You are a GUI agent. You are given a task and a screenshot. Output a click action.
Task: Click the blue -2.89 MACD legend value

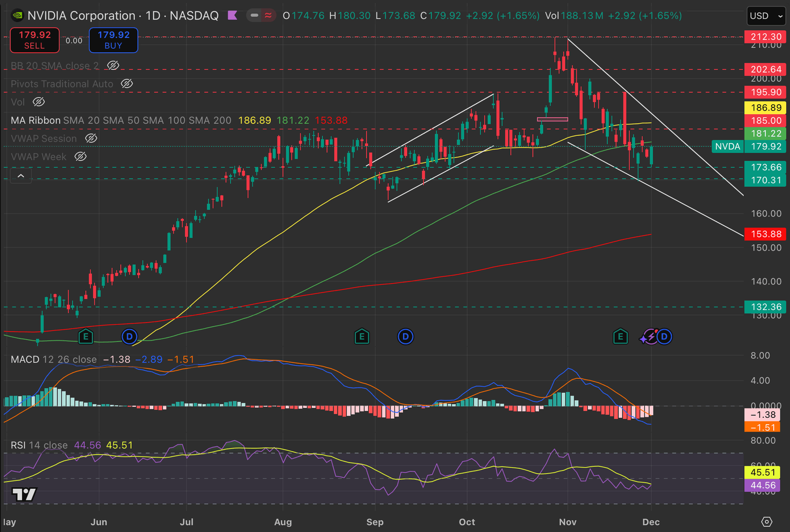pyautogui.click(x=149, y=359)
